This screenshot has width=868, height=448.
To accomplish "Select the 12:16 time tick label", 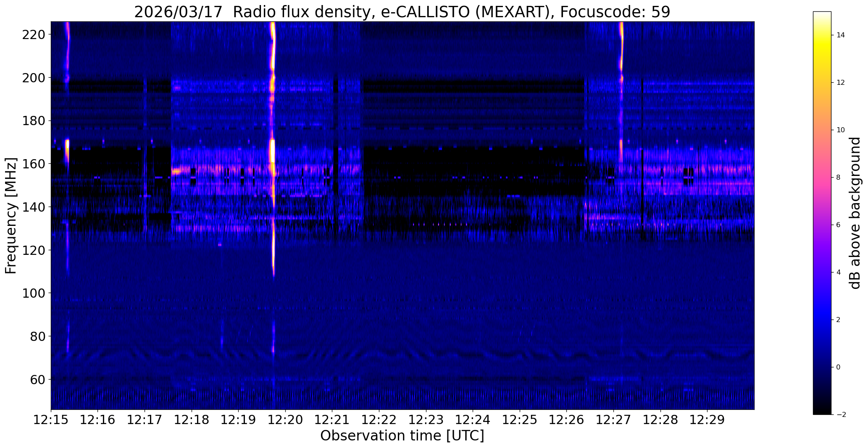I will [98, 419].
